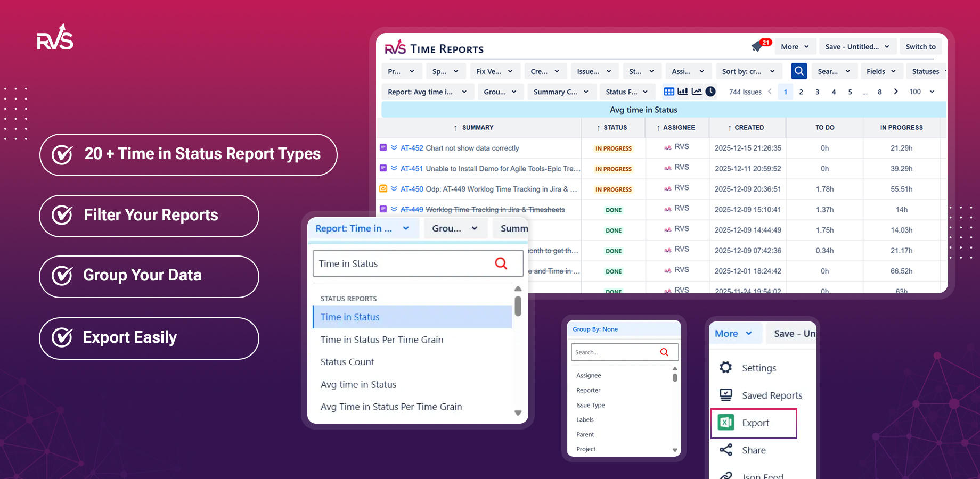Image resolution: width=980 pixels, height=479 pixels.
Task: Click the blue search magnifier icon
Action: [x=799, y=71]
